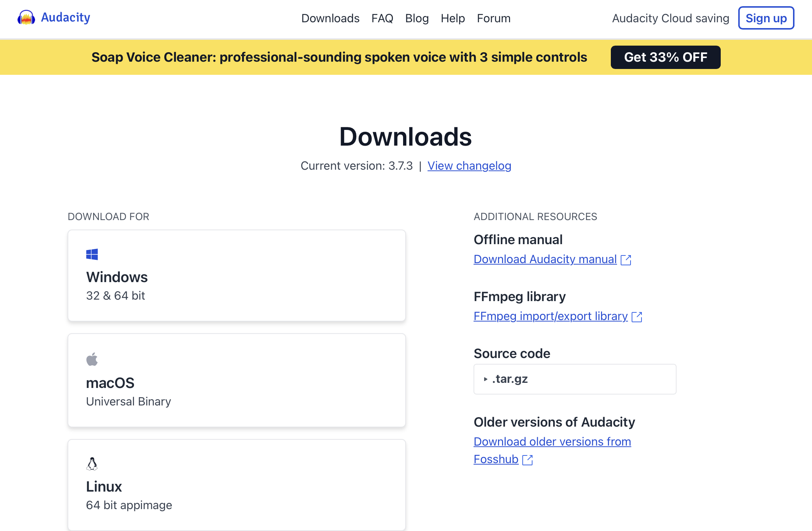Open FFmpeg import/export library link

(x=551, y=316)
